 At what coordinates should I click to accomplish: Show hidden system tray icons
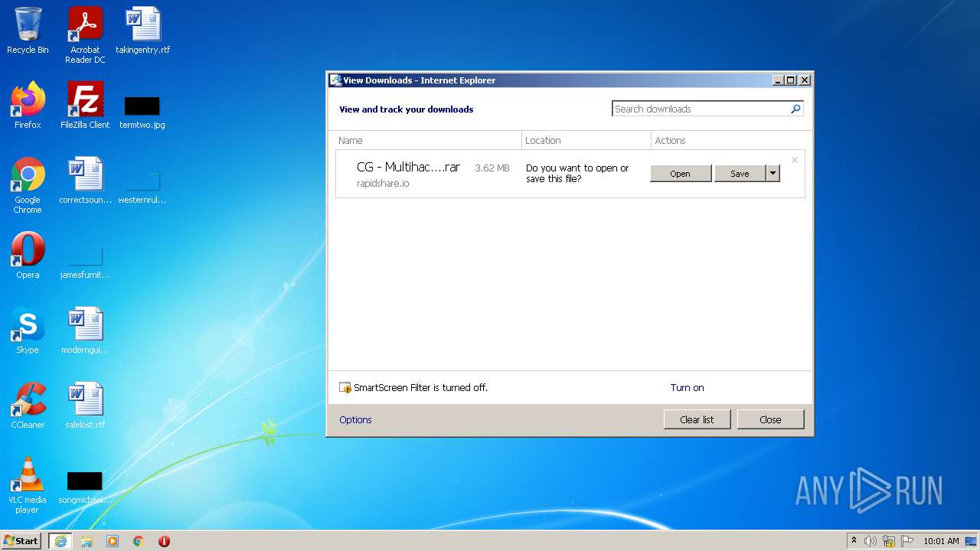[x=854, y=540]
